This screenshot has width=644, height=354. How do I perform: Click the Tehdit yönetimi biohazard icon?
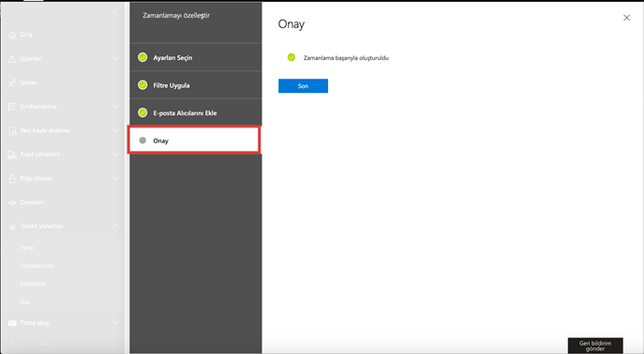click(12, 227)
